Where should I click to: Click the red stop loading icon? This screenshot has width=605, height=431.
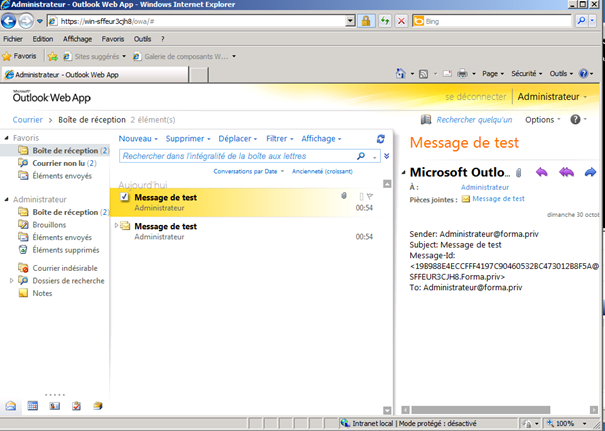[401, 21]
